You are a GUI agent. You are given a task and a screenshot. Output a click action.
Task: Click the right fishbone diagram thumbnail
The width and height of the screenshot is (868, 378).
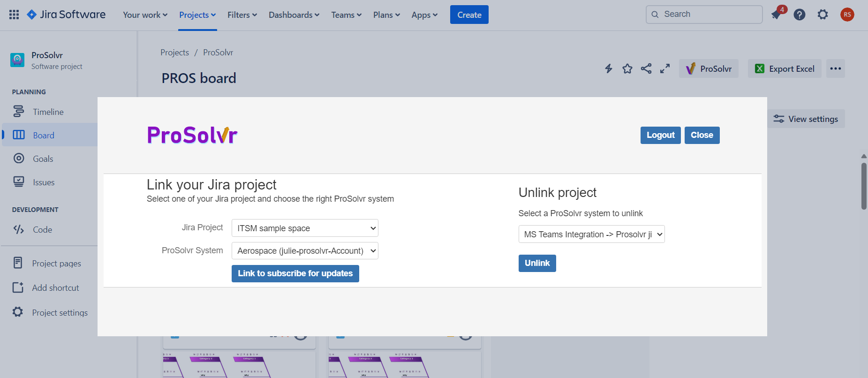(405, 364)
